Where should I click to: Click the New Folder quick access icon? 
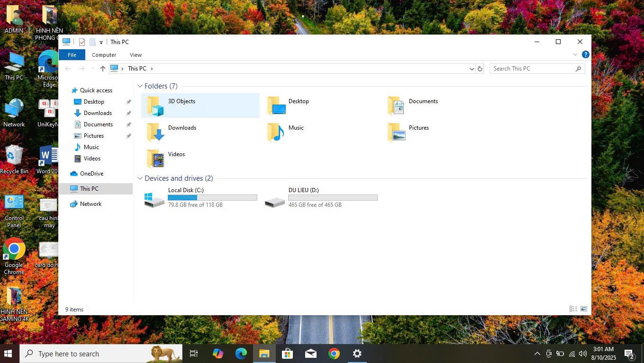pos(92,42)
